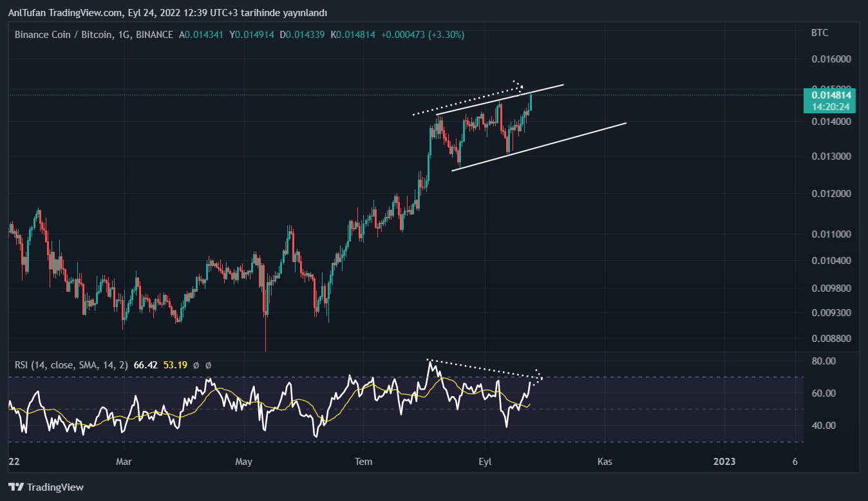Select the Mar label on the time axis
Image resolution: width=868 pixels, height=501 pixels.
tap(124, 461)
